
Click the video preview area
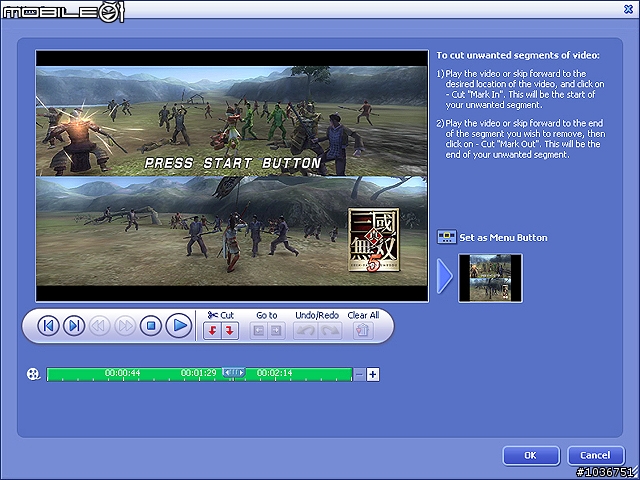point(232,176)
